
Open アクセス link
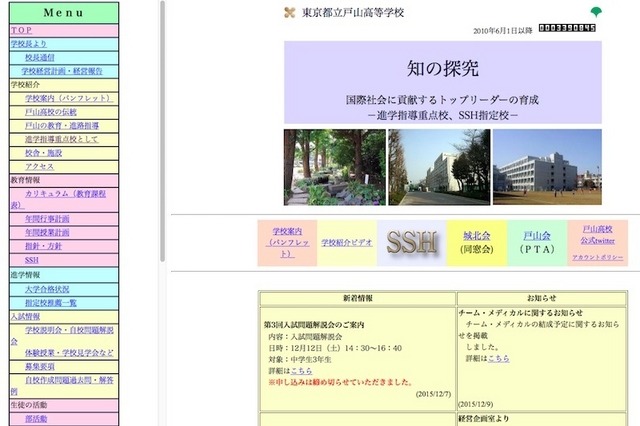[39, 166]
